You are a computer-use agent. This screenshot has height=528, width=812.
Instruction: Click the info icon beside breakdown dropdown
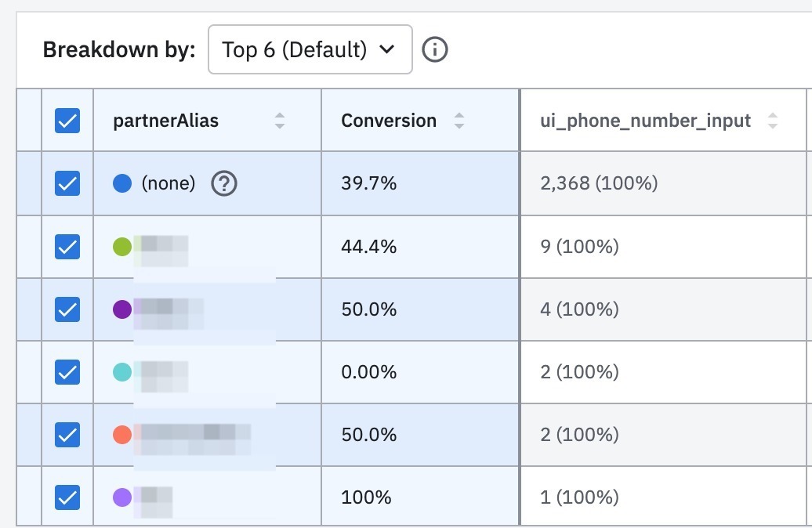pos(435,50)
